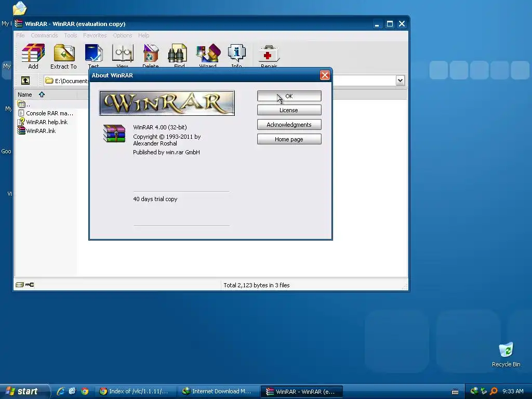The width and height of the screenshot is (532, 399).
Task: Close the About WinRAR dialog
Action: (x=325, y=75)
